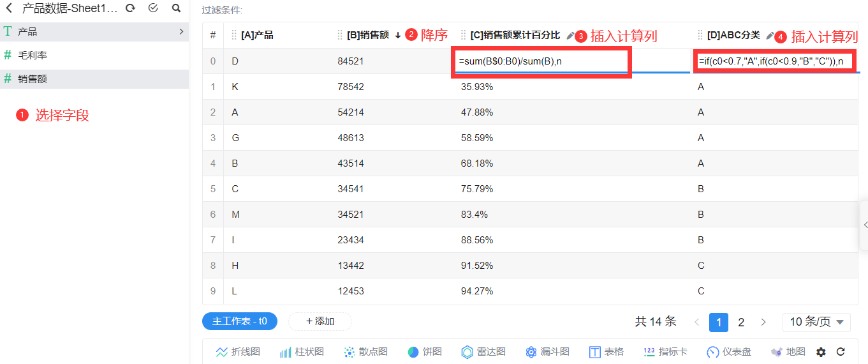Click the reset icon beside settings gear
Image resolution: width=868 pixels, height=364 pixels.
click(841, 352)
